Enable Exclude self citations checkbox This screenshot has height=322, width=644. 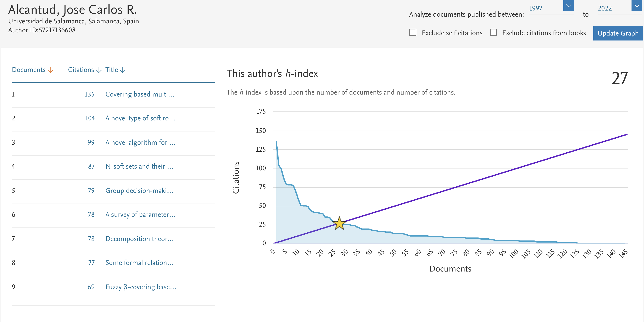point(413,32)
